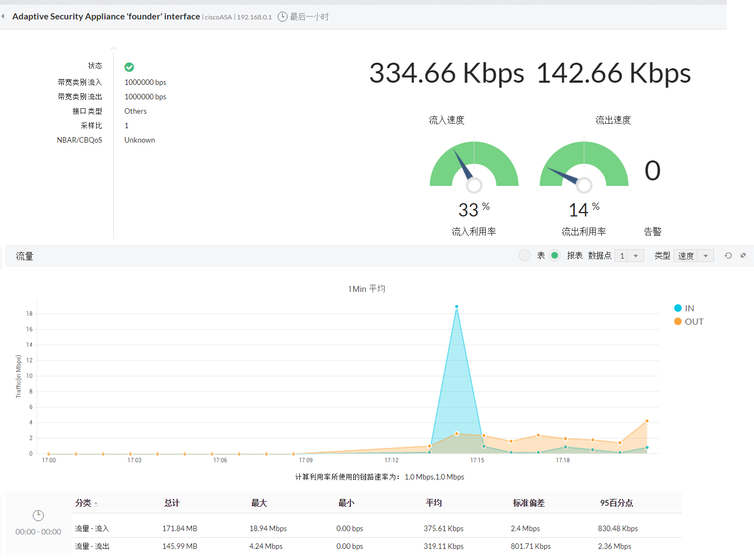Open the last-hour clock time selector
Image resolution: width=754 pixels, height=560 pixels.
coord(283,17)
